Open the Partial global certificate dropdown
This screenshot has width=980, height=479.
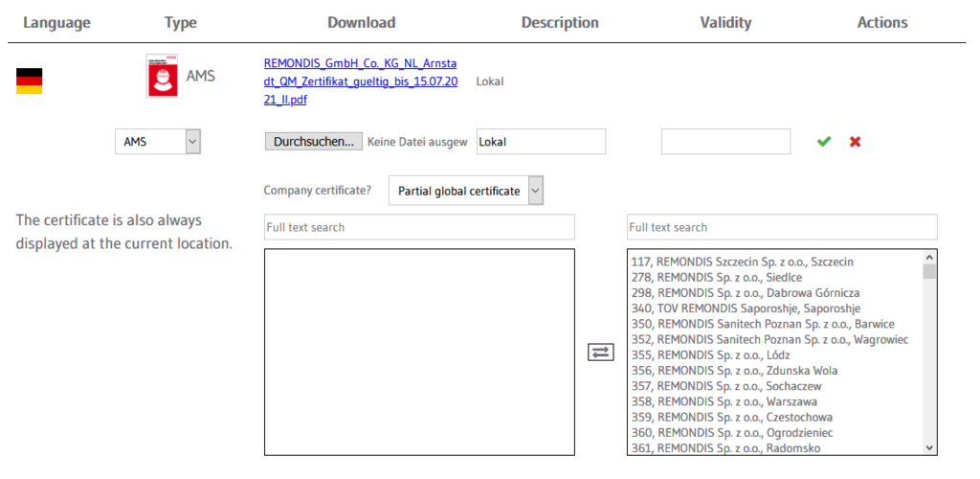[x=466, y=191]
